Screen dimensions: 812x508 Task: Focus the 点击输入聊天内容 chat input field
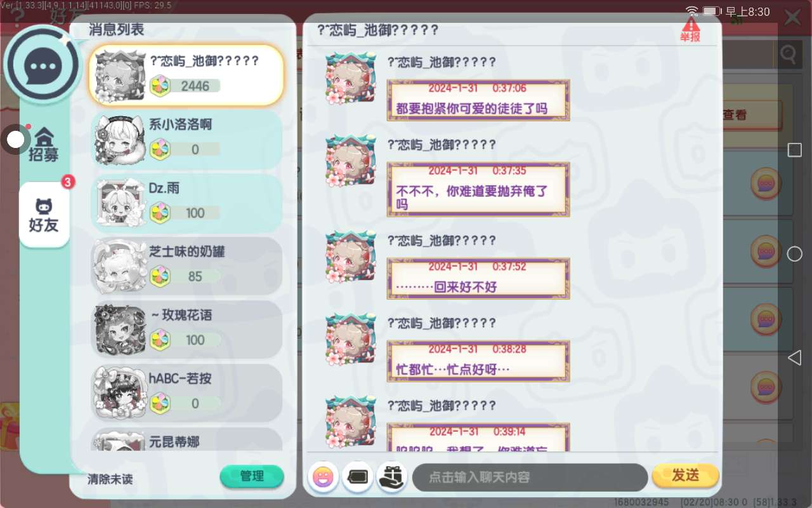pyautogui.click(x=530, y=478)
